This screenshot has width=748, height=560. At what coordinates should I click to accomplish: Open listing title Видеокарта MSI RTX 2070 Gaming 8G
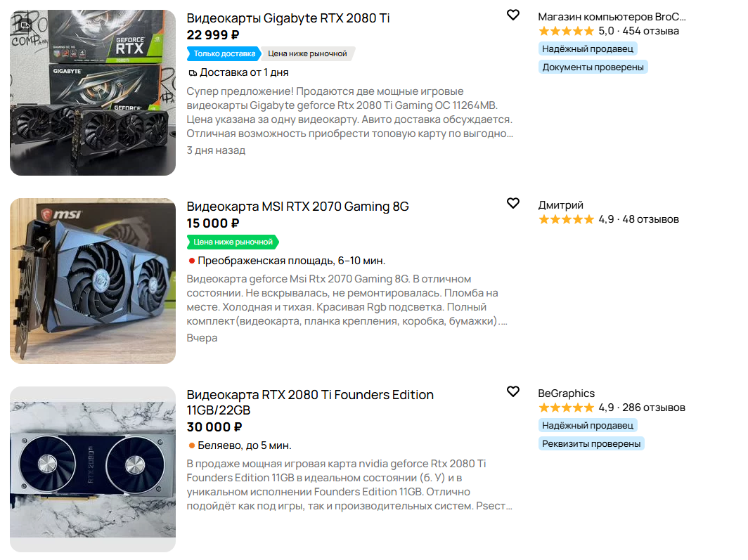(297, 207)
